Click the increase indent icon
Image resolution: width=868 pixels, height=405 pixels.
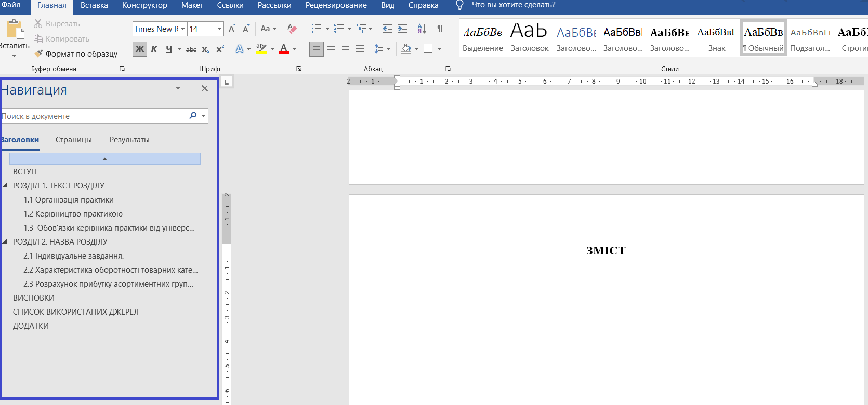(x=402, y=29)
